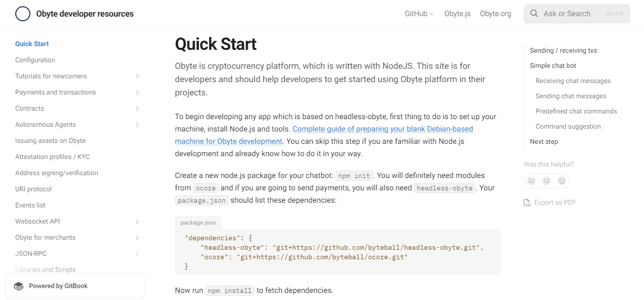Click the ocore.git URL code line

(x=304, y=257)
